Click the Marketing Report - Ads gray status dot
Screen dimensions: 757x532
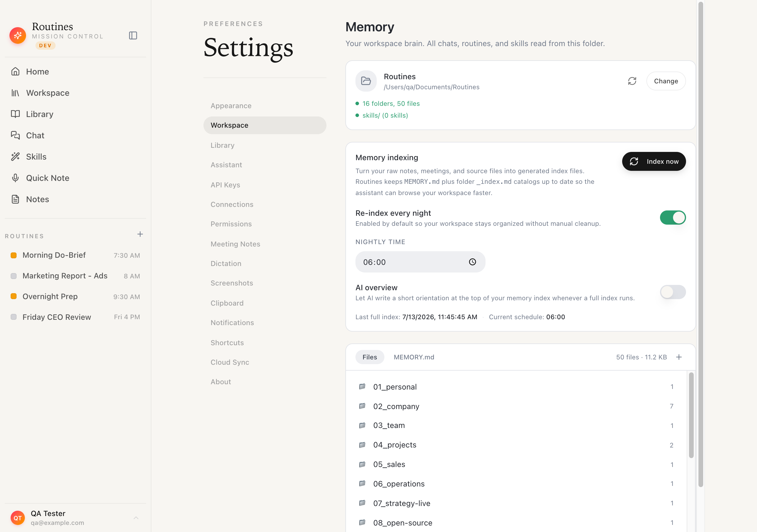14,276
